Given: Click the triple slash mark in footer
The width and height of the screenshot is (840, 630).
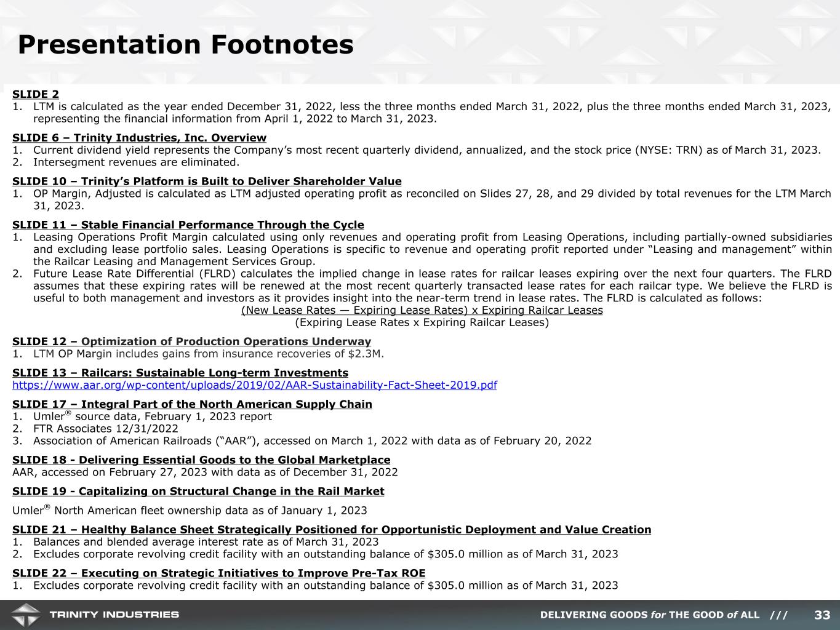Looking at the screenshot, I should click(778, 615).
